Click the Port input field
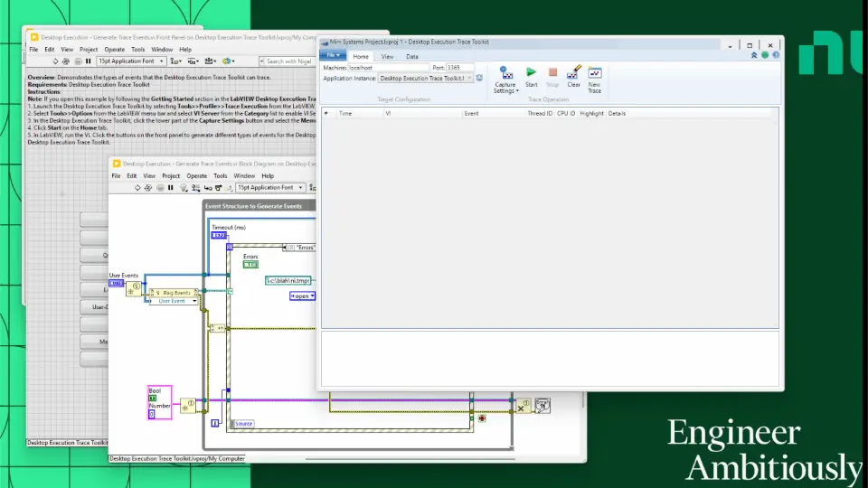The image size is (868, 488). click(460, 68)
